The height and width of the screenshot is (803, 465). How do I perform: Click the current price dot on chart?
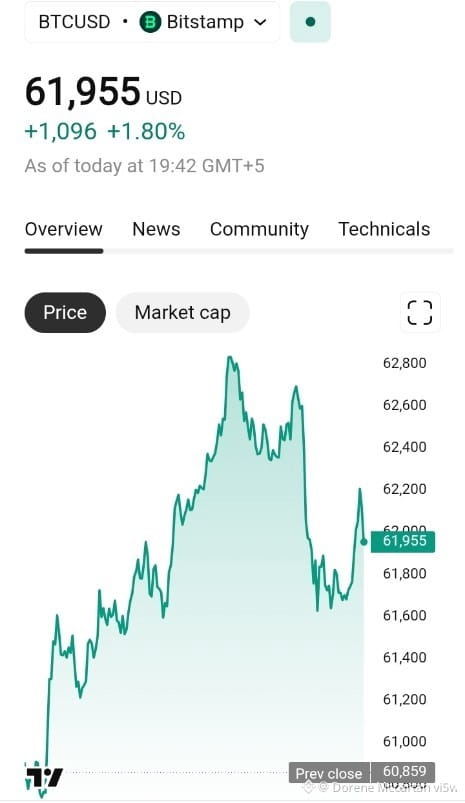[364, 542]
